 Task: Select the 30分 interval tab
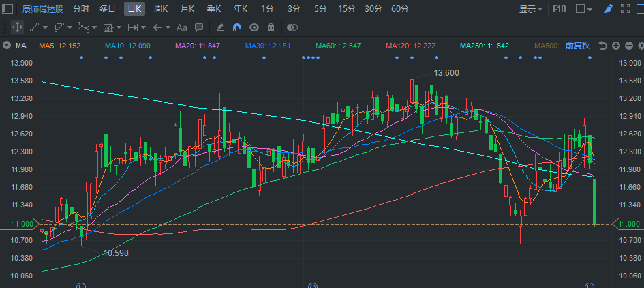point(373,9)
